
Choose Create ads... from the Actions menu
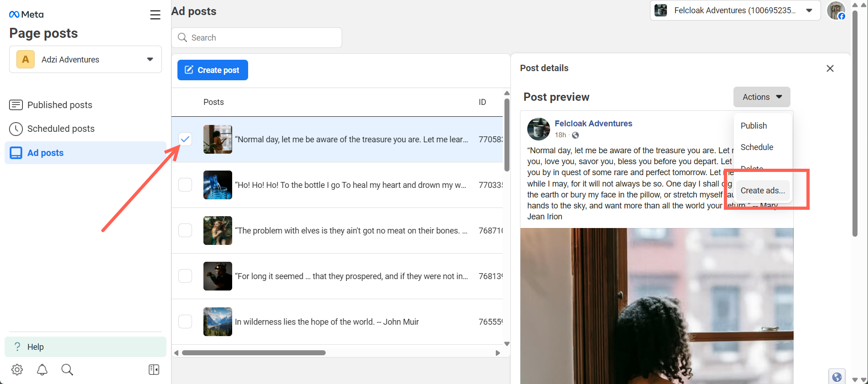tap(763, 191)
